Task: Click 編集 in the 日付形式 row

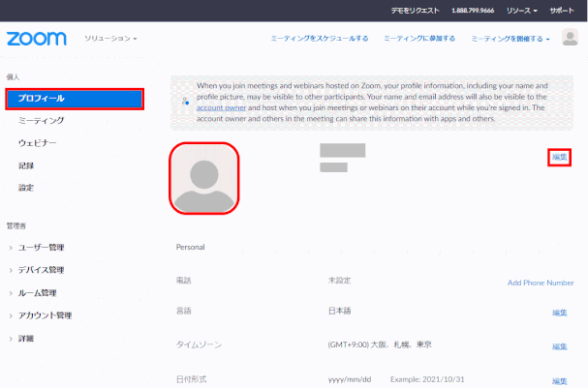Action: [560, 381]
